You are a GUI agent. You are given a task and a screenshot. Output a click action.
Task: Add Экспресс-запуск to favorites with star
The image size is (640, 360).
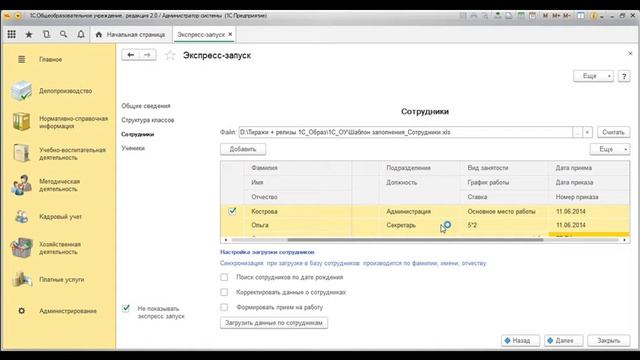pos(170,55)
